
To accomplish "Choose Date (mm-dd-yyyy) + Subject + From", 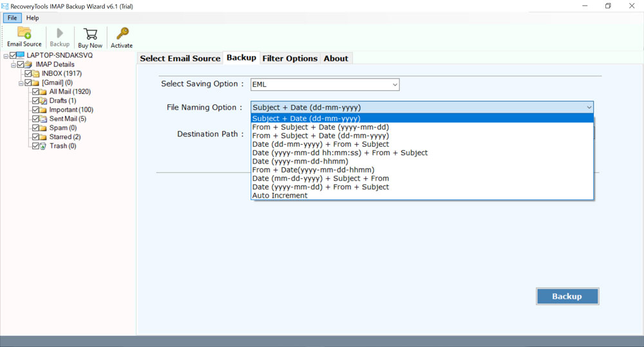I will [x=422, y=178].
